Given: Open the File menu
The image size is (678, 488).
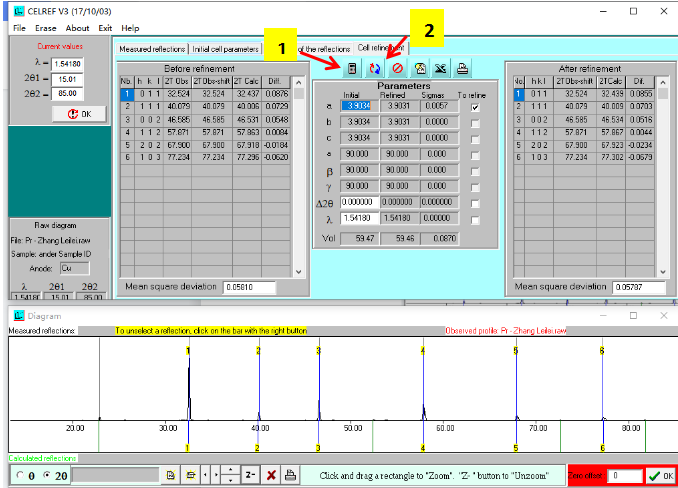Looking at the screenshot, I should (x=19, y=28).
